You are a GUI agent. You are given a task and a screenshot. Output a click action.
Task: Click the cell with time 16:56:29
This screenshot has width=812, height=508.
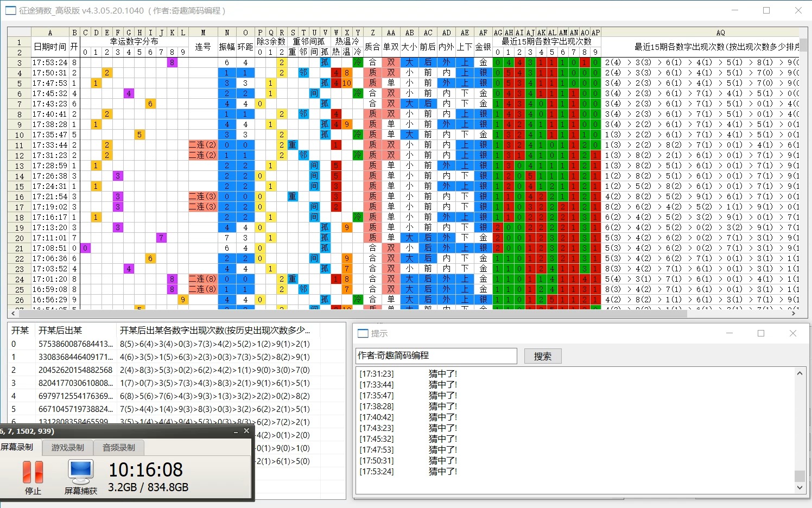click(50, 300)
